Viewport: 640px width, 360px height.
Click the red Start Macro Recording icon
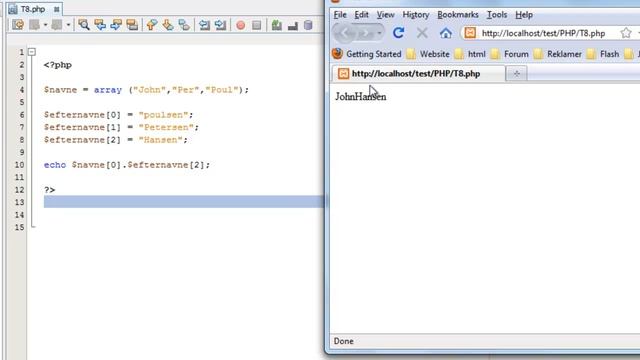tap(240, 25)
